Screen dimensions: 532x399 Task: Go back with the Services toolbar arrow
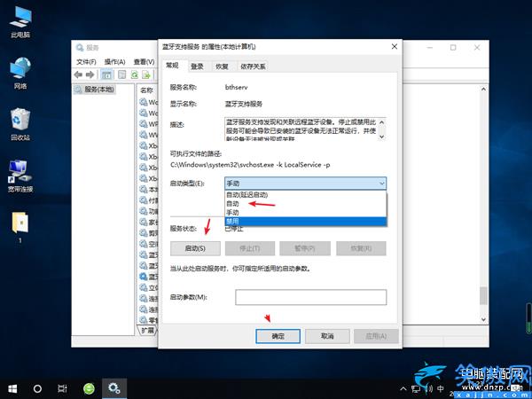[x=78, y=74]
